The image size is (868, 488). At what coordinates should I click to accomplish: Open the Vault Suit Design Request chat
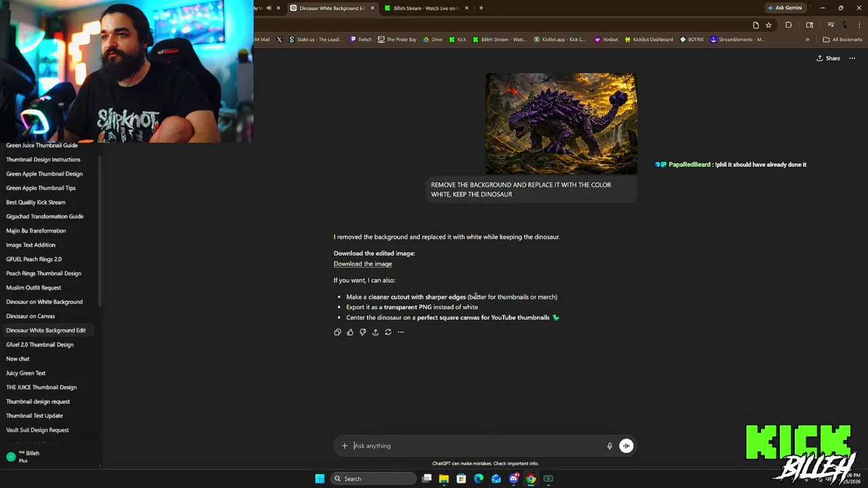point(37,430)
